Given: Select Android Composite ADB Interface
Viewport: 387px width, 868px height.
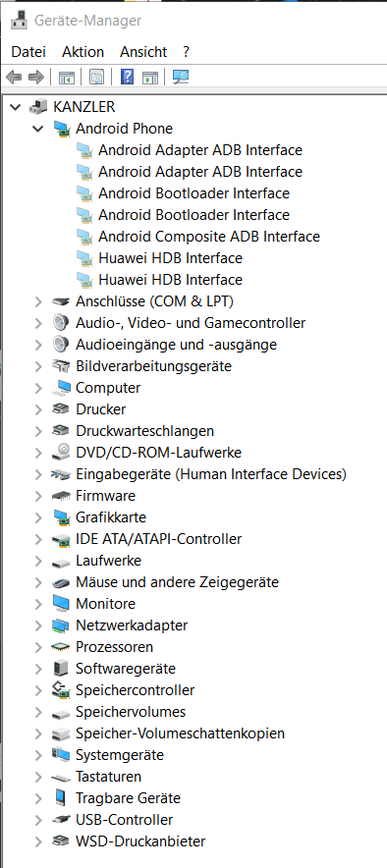Looking at the screenshot, I should [x=209, y=237].
